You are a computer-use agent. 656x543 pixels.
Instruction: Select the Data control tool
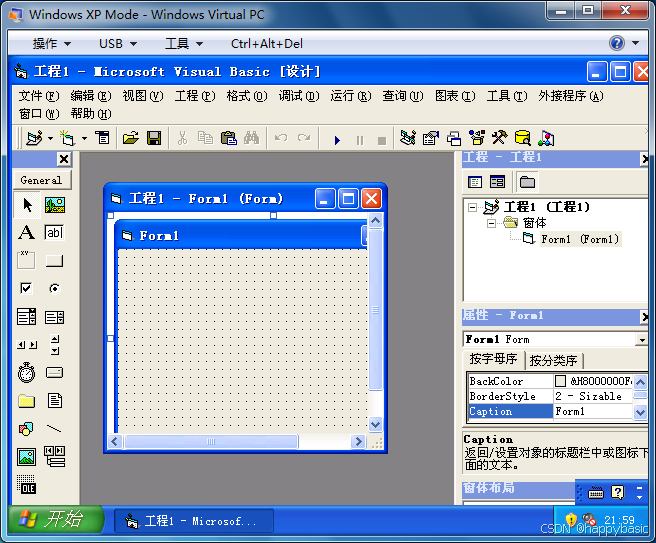pyautogui.click(x=55, y=456)
